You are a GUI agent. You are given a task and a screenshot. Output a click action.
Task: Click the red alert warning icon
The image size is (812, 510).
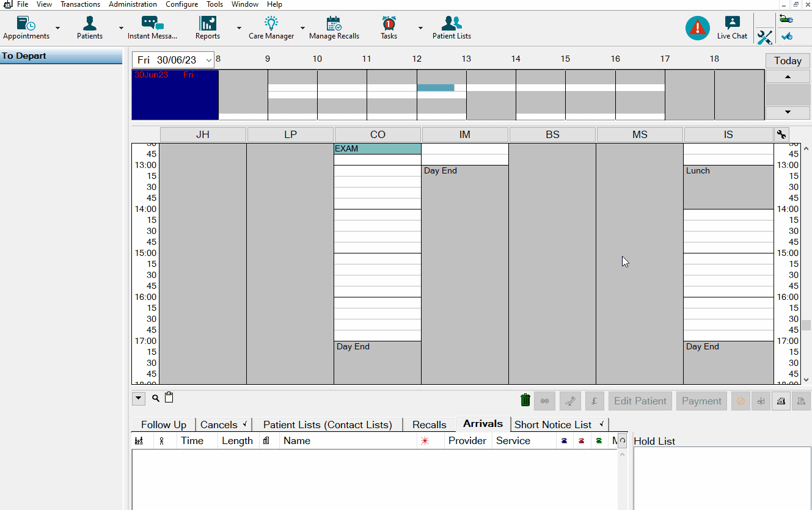coord(697,27)
